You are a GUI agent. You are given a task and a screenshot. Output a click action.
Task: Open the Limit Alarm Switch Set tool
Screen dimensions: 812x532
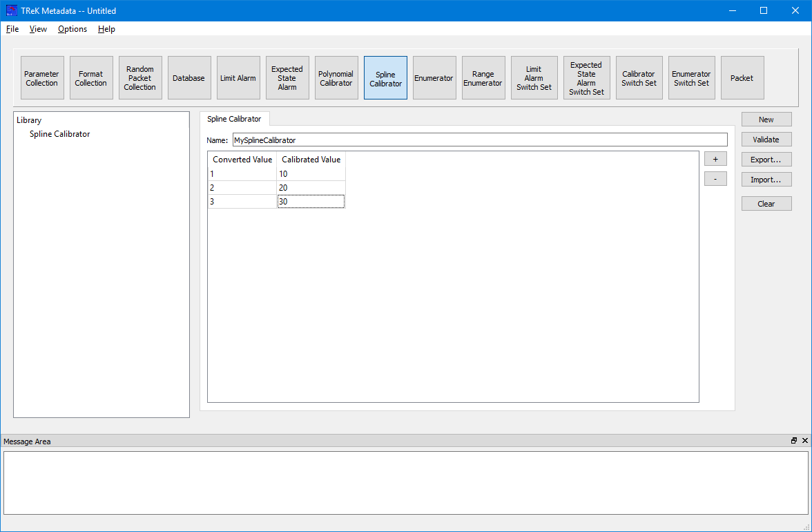pos(534,78)
